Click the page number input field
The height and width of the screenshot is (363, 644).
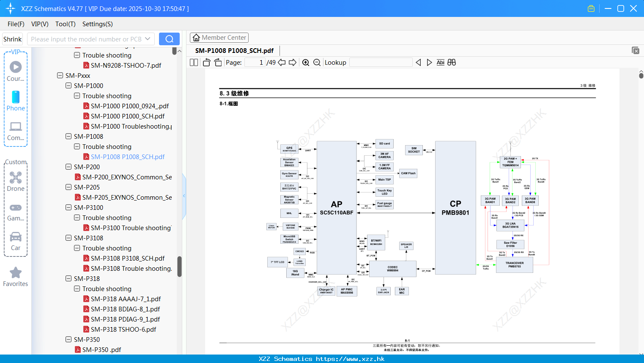[255, 62]
